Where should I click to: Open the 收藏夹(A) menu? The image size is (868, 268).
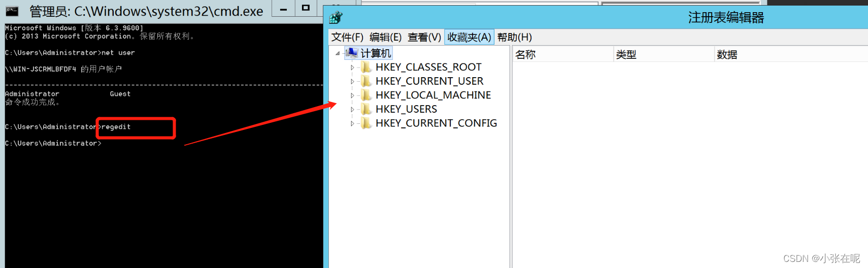(x=469, y=37)
